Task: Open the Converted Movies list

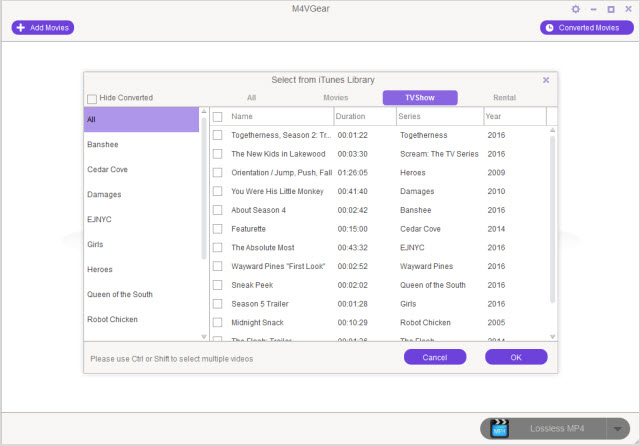Action: [587, 28]
